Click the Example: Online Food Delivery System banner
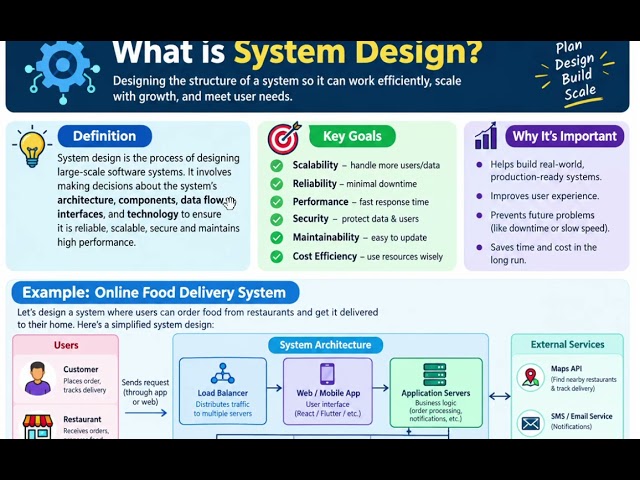This screenshot has width=640, height=480. (x=155, y=292)
